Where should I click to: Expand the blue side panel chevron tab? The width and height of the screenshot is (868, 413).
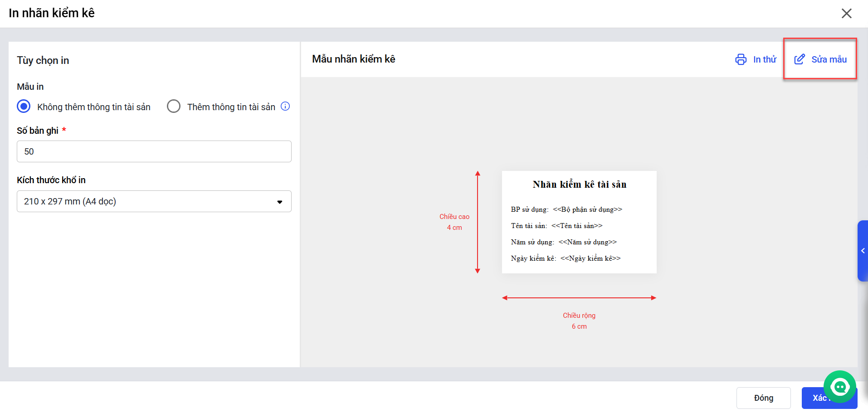tap(863, 251)
